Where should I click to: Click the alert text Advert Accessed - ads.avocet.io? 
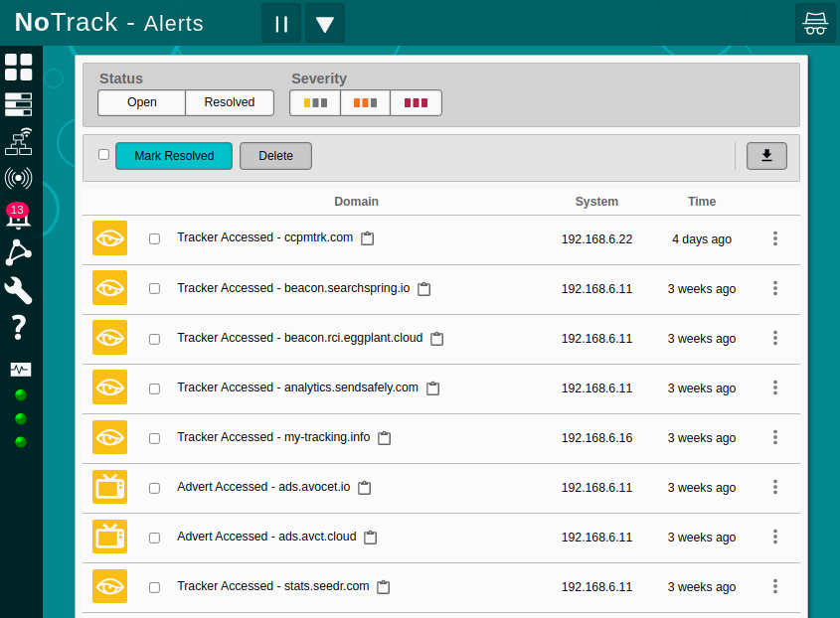point(263,486)
